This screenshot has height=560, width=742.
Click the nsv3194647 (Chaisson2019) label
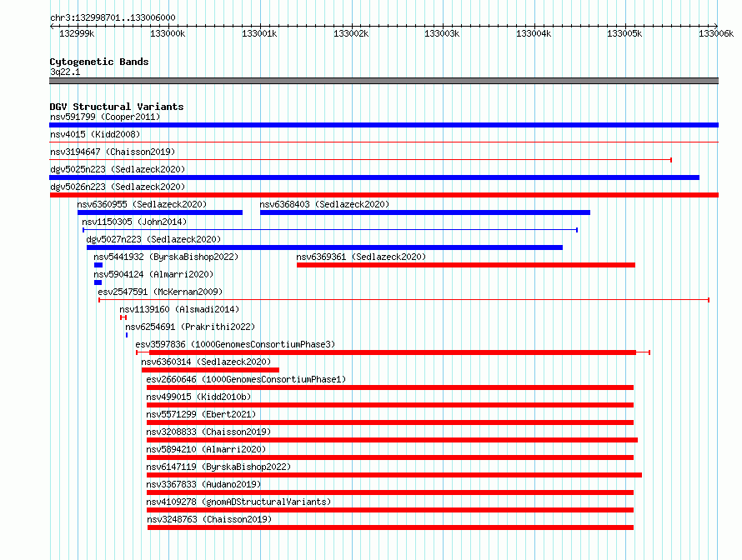click(x=113, y=152)
